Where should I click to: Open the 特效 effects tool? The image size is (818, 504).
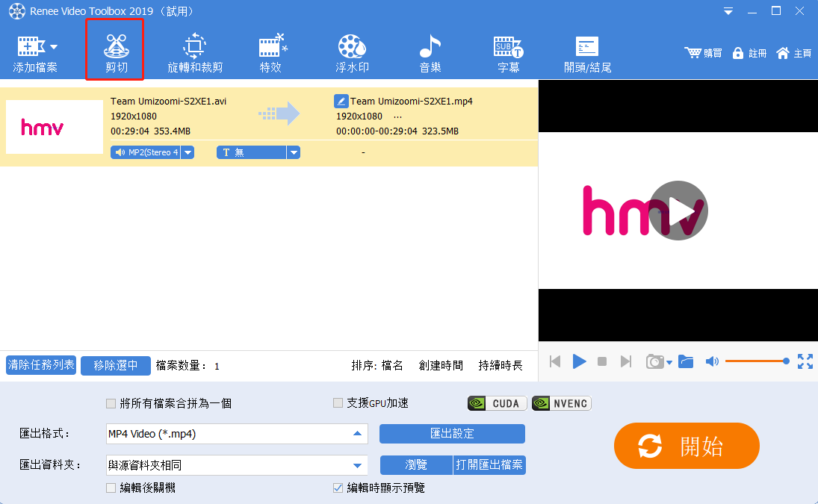(x=271, y=53)
